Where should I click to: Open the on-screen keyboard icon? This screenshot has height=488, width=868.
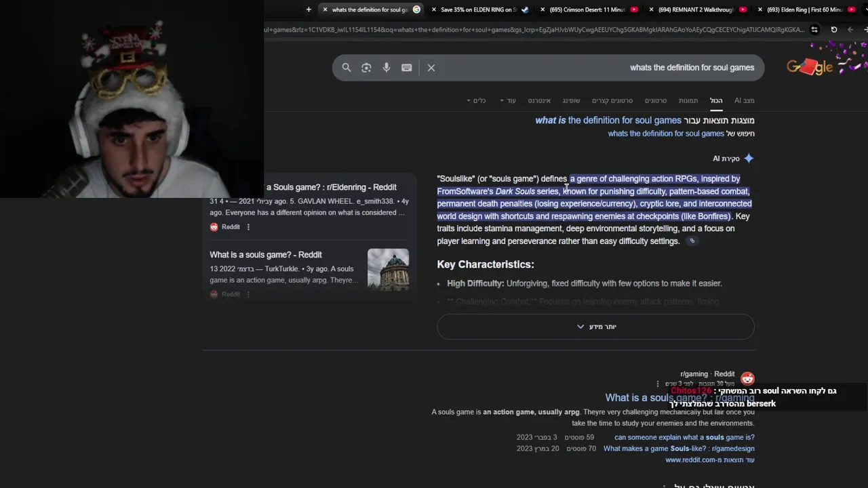point(407,68)
